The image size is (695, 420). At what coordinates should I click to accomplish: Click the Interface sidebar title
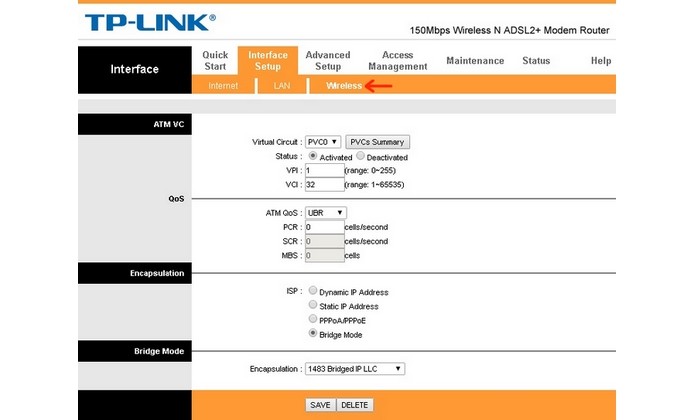[x=135, y=69]
